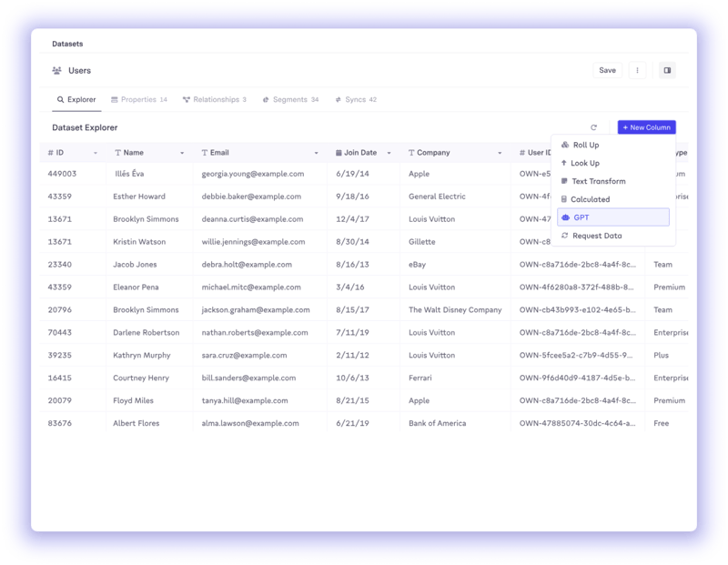Click the Request Data sync icon
This screenshot has width=728, height=565.
click(x=564, y=236)
